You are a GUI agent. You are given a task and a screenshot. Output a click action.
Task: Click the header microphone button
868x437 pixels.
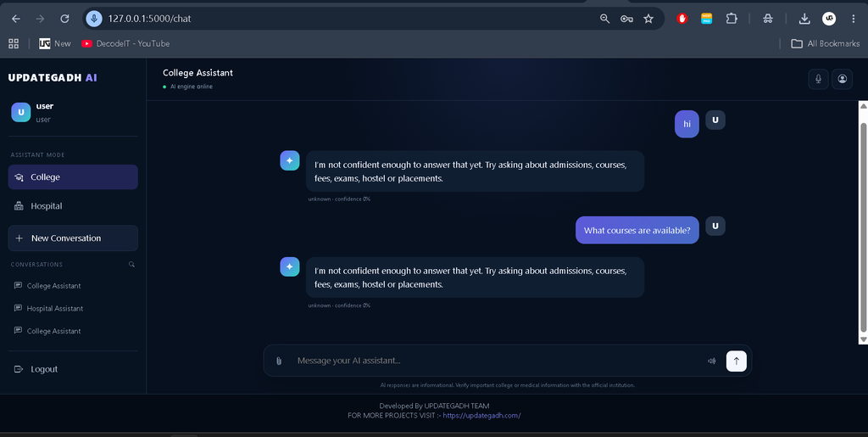coord(818,79)
